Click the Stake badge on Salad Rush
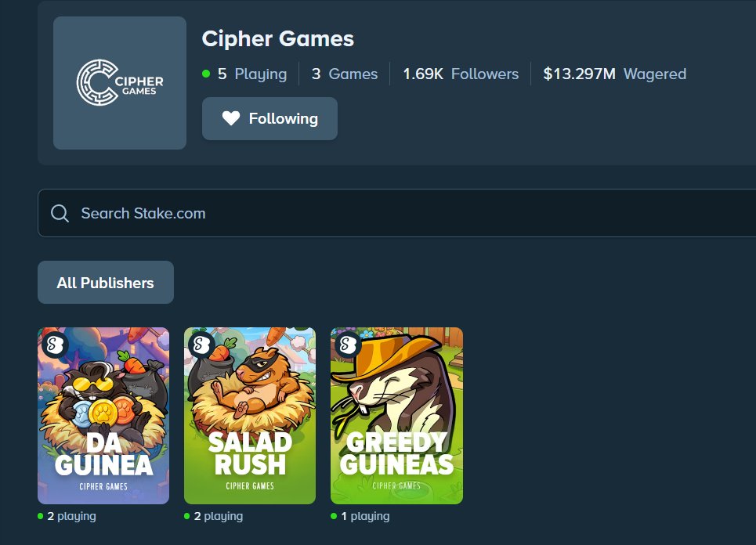The height and width of the screenshot is (545, 756). (x=201, y=344)
